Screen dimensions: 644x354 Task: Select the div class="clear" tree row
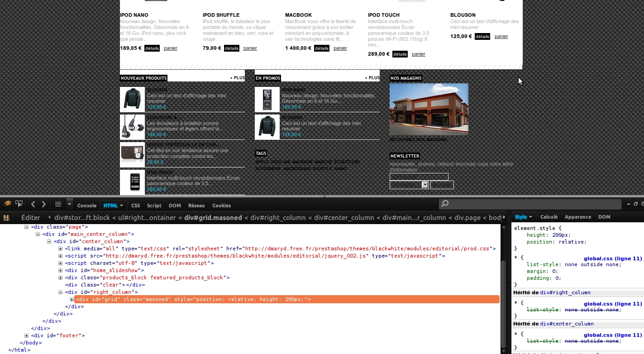[x=105, y=285]
